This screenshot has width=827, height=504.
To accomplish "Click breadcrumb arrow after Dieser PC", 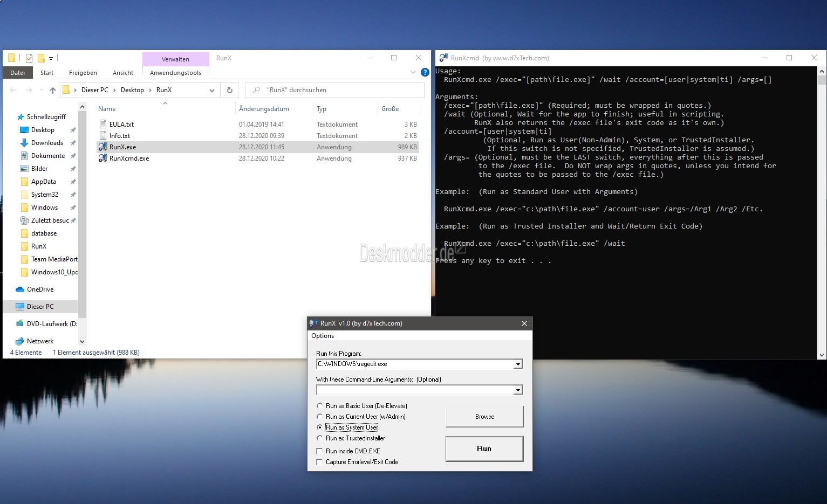I will [115, 90].
